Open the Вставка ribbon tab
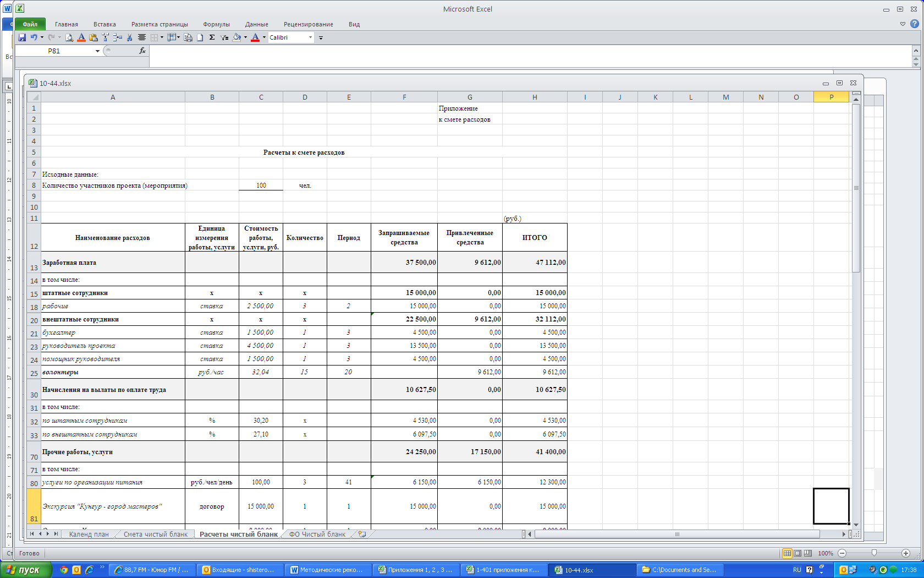 (x=105, y=24)
